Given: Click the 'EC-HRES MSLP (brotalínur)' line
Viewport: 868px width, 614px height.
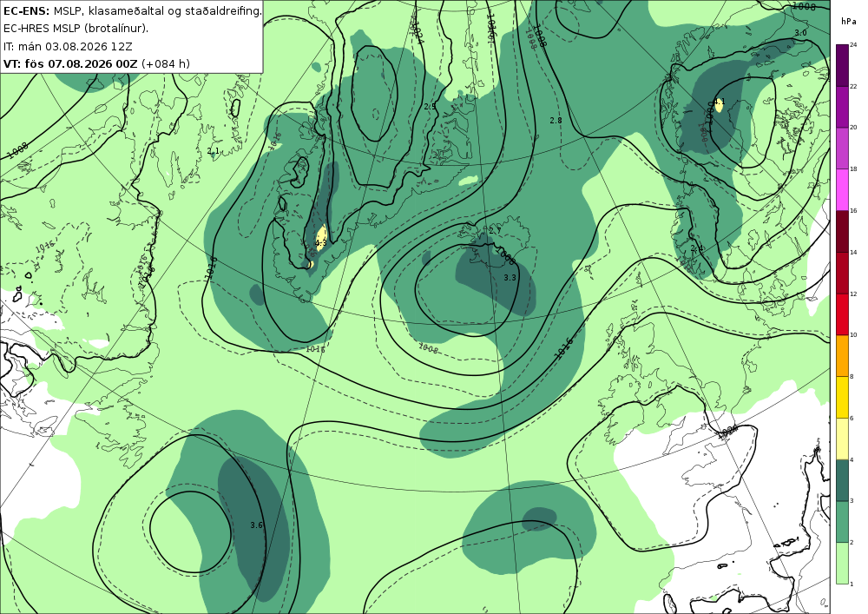Looking at the screenshot, I should tap(76, 29).
